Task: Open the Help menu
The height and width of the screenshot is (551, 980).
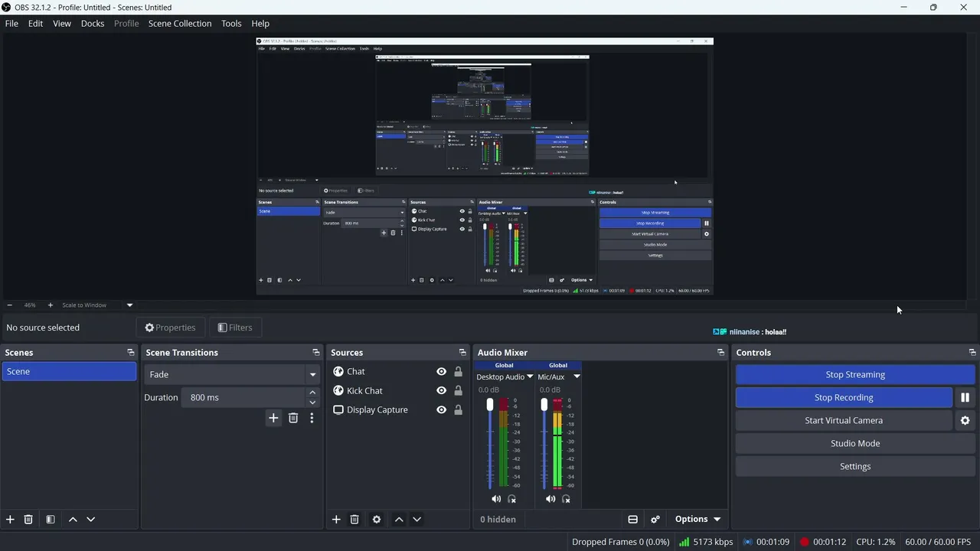Action: pos(260,23)
